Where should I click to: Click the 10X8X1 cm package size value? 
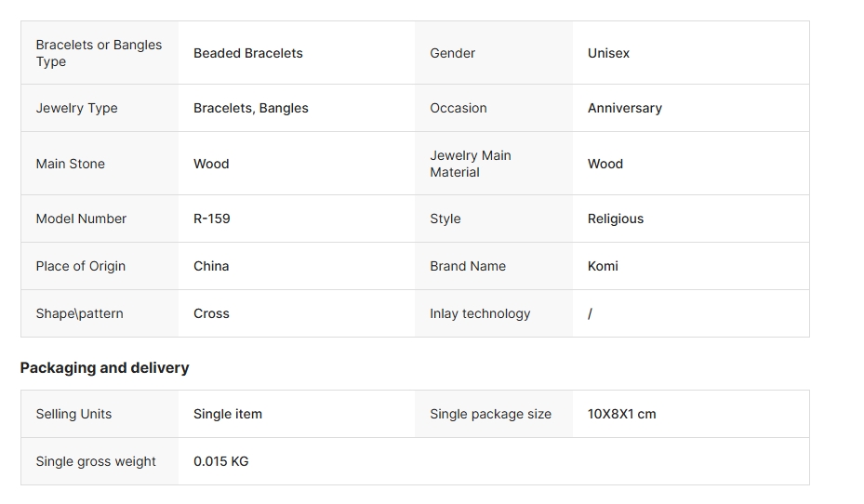[x=621, y=414]
